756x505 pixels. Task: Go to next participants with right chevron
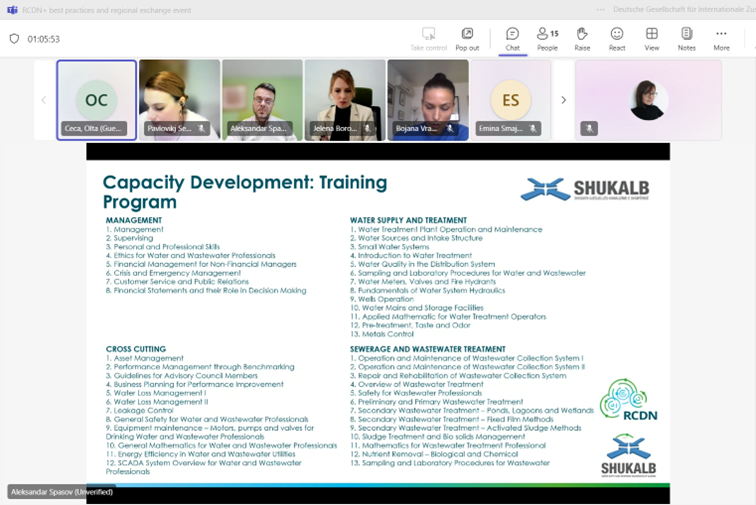click(563, 100)
